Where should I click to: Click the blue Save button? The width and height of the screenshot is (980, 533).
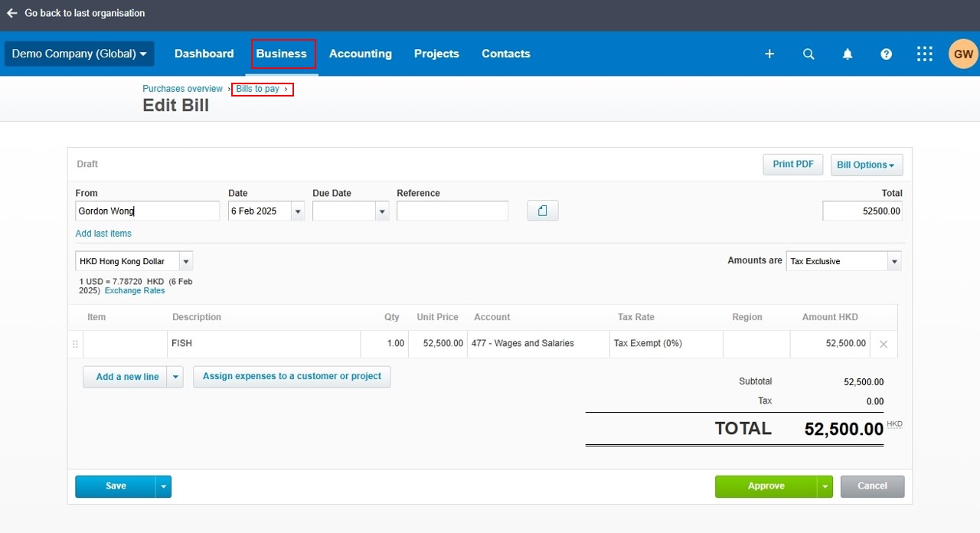coord(116,486)
